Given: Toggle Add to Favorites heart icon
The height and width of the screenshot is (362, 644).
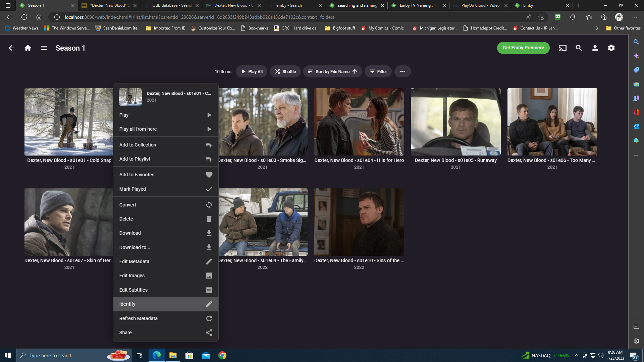Looking at the screenshot, I should point(209,175).
